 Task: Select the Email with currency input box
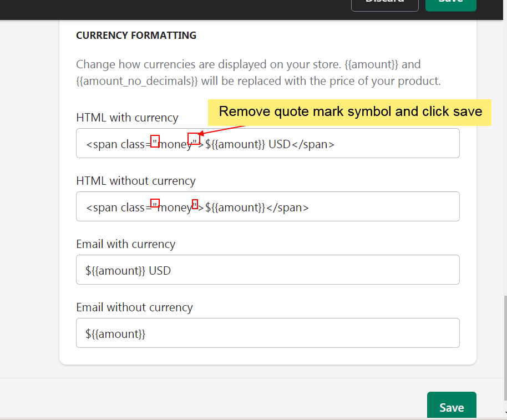pos(267,270)
